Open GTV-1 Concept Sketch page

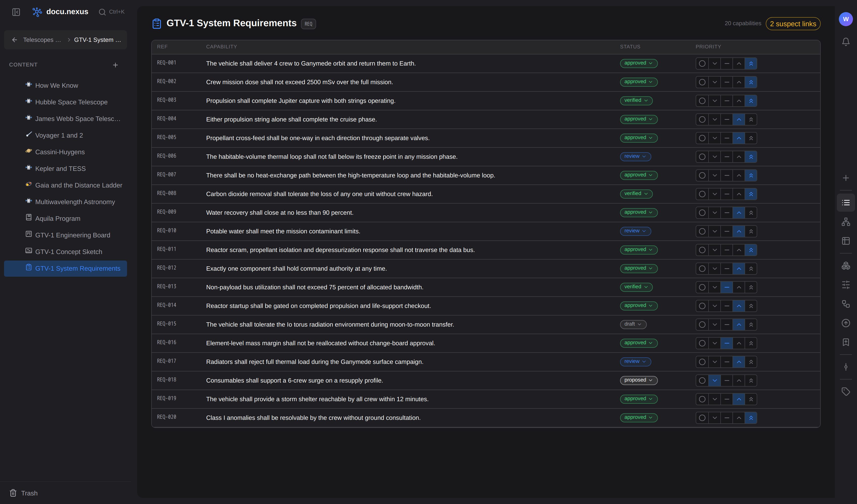tap(65, 252)
